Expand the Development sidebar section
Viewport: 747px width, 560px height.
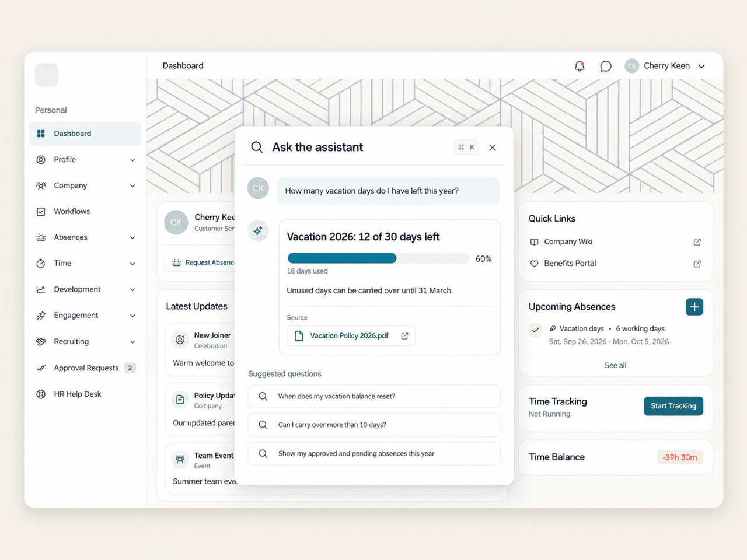click(x=132, y=290)
